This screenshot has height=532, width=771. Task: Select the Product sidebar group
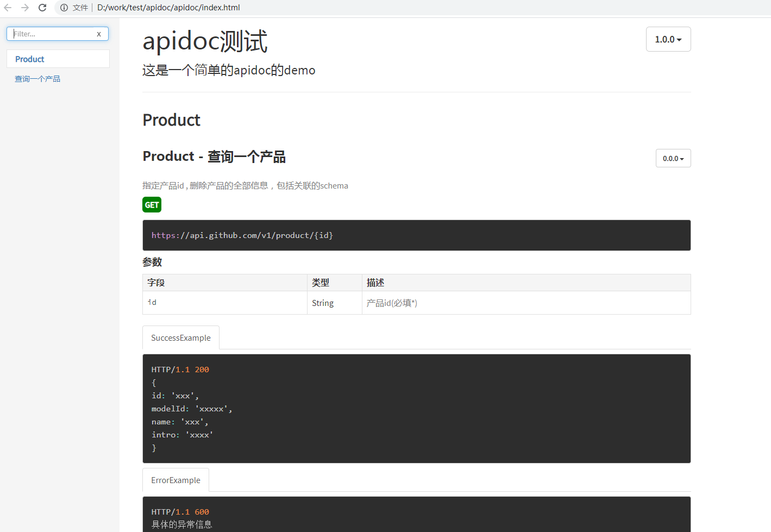(58, 59)
